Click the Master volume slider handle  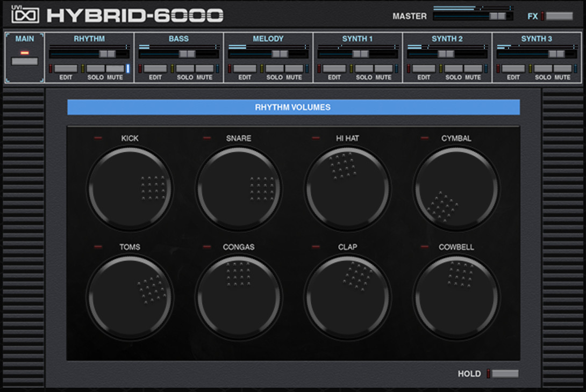click(x=497, y=16)
